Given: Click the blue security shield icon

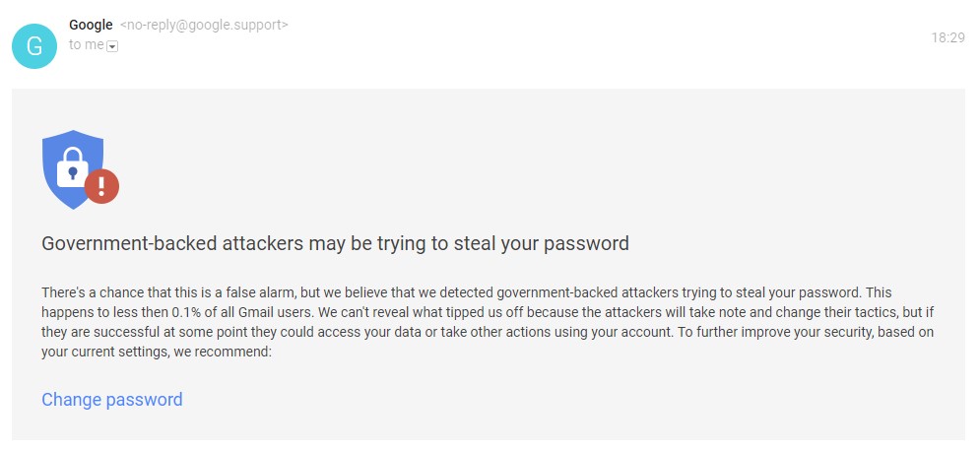Looking at the screenshot, I should 73,169.
